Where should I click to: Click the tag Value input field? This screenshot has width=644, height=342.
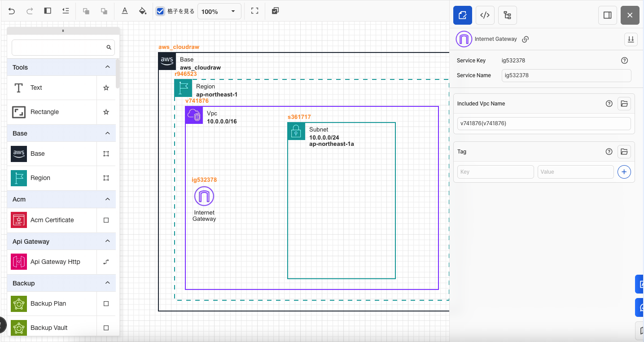[x=576, y=172]
